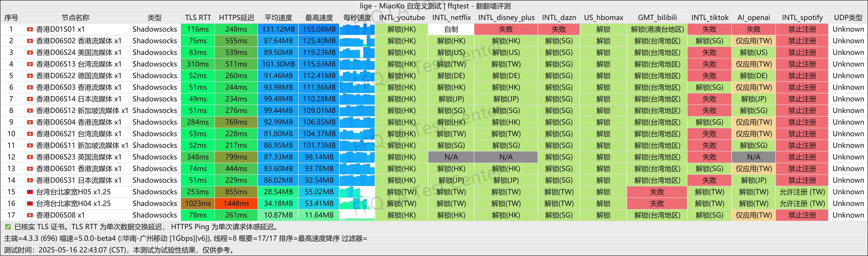Click the Taiwan flag beside 台湾台北家宽H04
Screen dimensions: 868x256
point(30,204)
